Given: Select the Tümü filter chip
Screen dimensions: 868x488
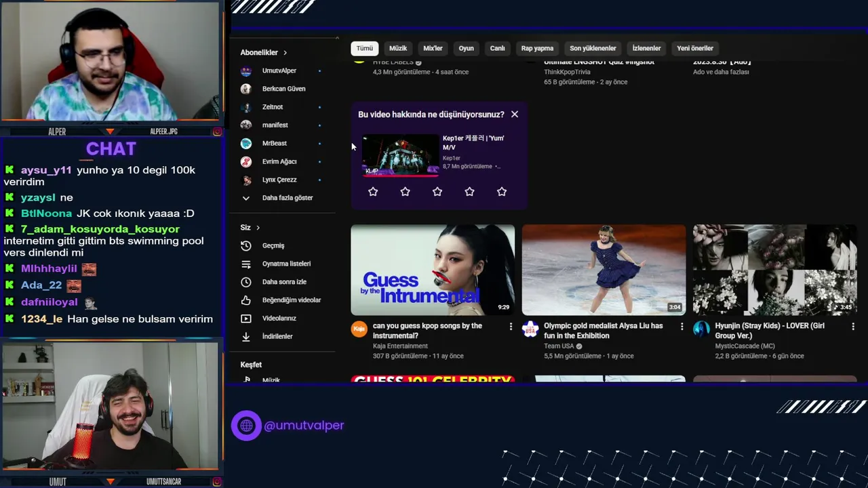Looking at the screenshot, I should click(365, 48).
